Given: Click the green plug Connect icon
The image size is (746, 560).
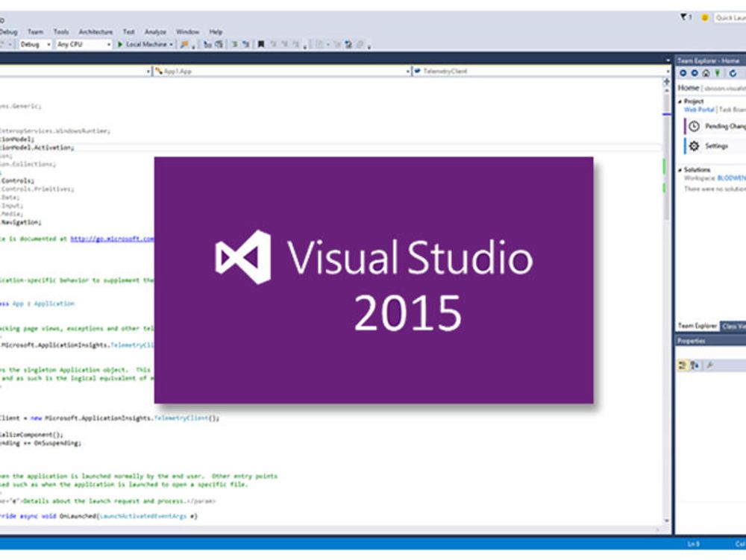Looking at the screenshot, I should pos(718,73).
